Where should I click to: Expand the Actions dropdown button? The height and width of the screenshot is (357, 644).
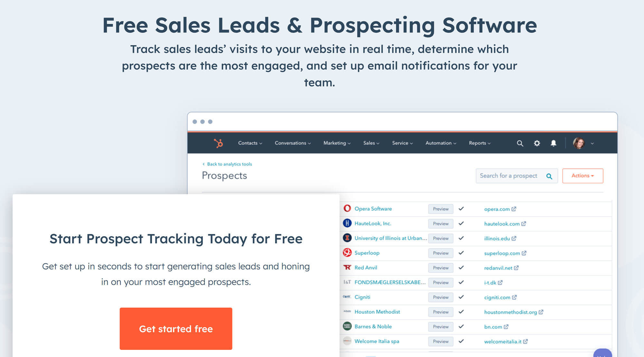click(582, 175)
